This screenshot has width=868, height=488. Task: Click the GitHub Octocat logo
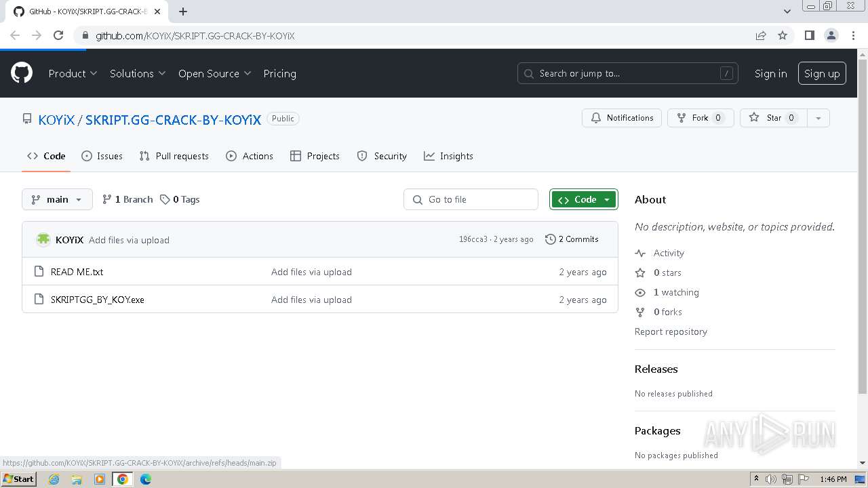22,73
